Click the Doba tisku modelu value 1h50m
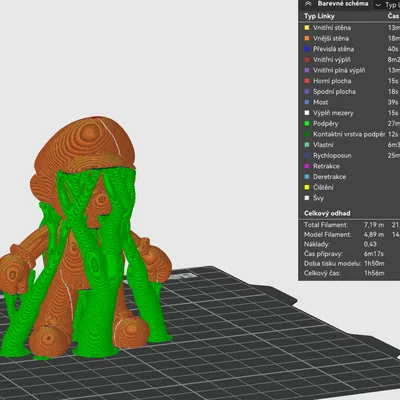This screenshot has height=400, width=400. click(x=374, y=264)
